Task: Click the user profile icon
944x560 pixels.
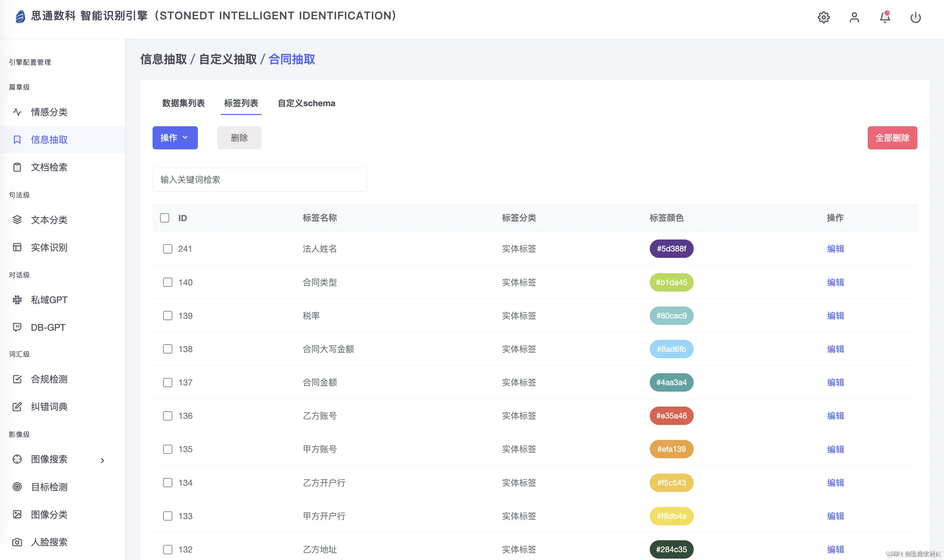Action: click(854, 17)
